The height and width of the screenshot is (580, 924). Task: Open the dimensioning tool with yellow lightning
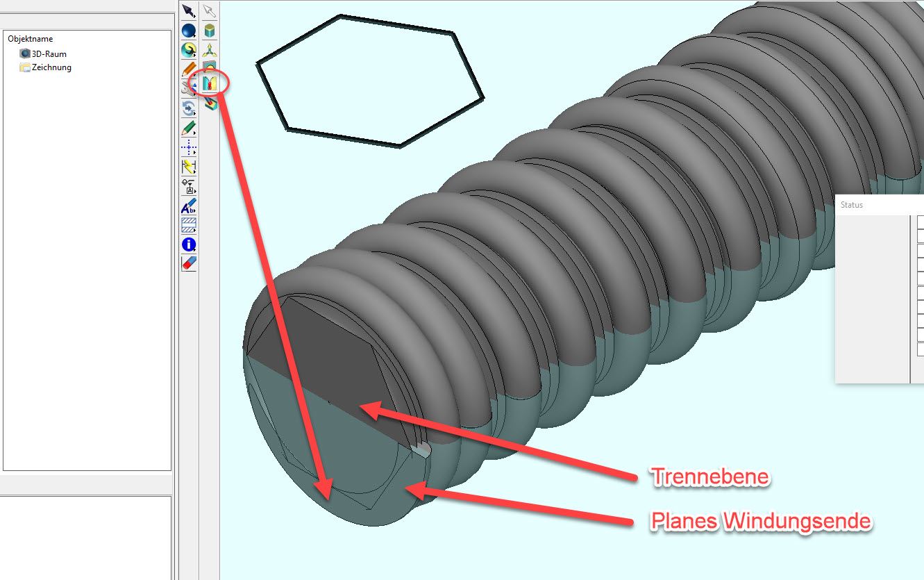click(188, 167)
